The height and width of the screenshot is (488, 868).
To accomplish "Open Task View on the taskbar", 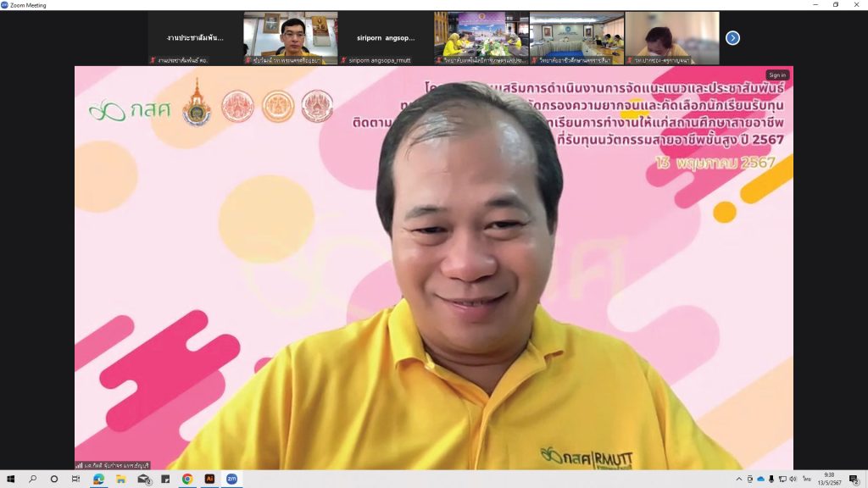I will pyautogui.click(x=75, y=480).
